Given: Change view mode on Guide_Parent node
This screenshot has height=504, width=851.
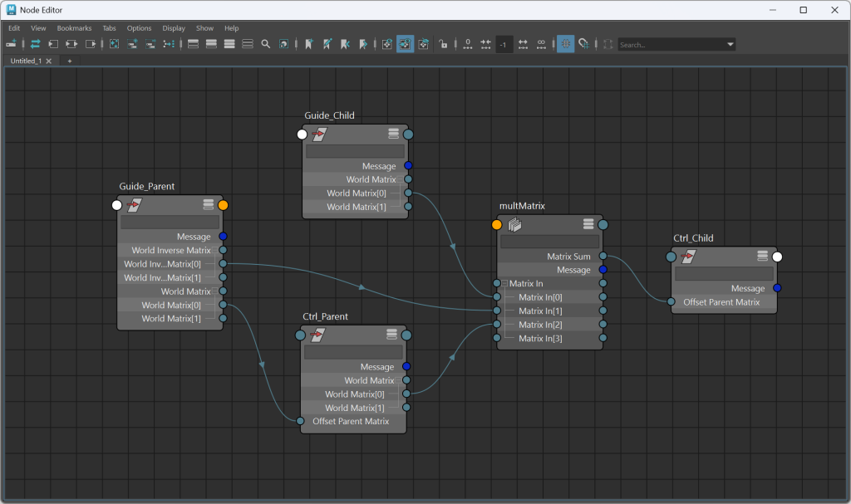Looking at the screenshot, I should 209,204.
